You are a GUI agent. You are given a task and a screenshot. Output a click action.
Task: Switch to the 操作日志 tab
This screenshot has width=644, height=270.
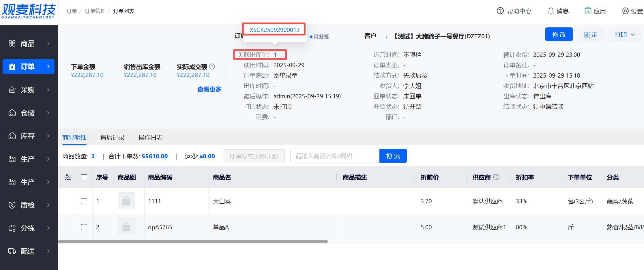tap(151, 138)
